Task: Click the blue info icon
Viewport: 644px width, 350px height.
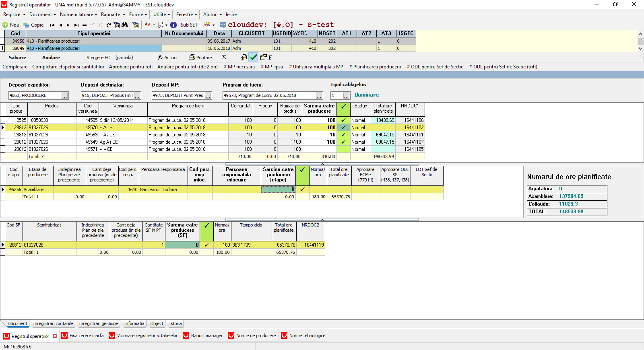Action: [173, 25]
